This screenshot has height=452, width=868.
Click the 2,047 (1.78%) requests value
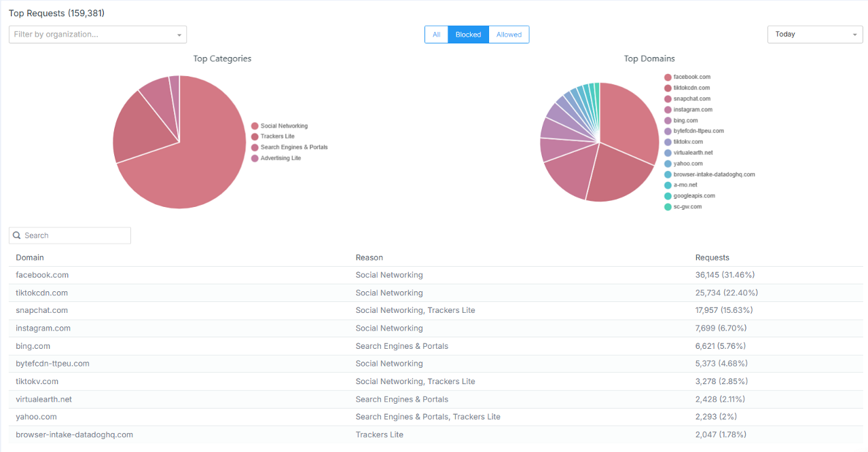click(x=721, y=434)
